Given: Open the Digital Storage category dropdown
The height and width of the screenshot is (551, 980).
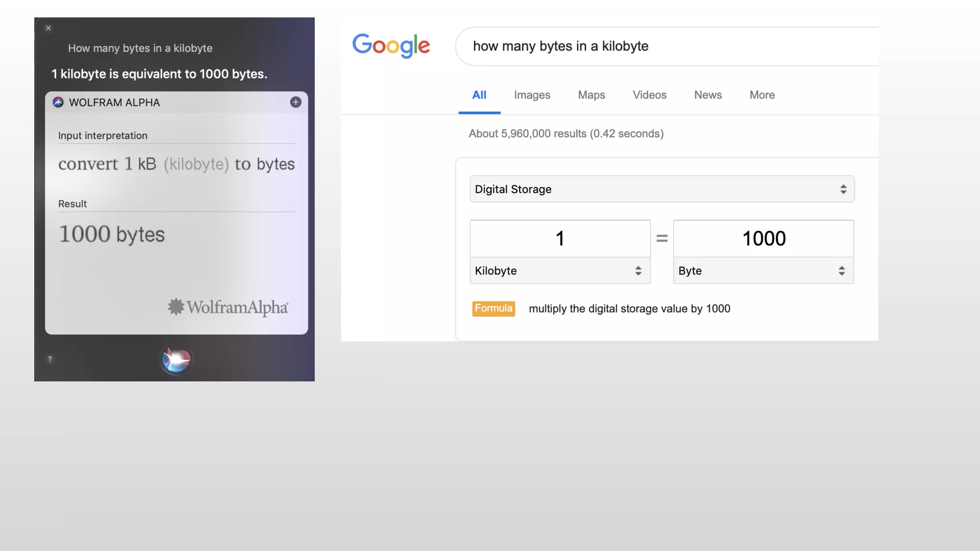Looking at the screenshot, I should coord(662,189).
